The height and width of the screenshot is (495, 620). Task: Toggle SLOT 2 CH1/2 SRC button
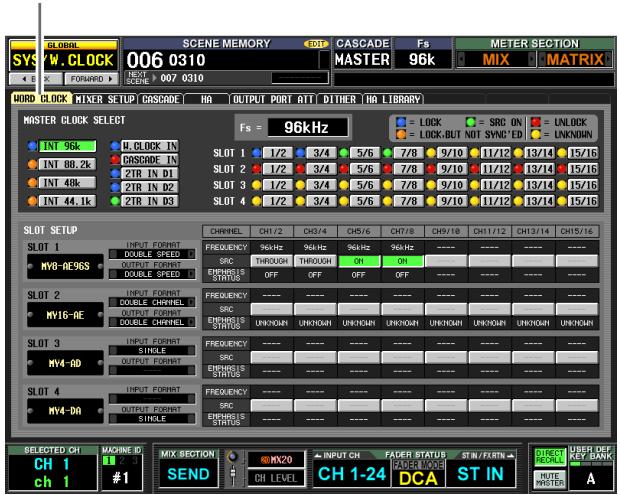click(x=272, y=309)
